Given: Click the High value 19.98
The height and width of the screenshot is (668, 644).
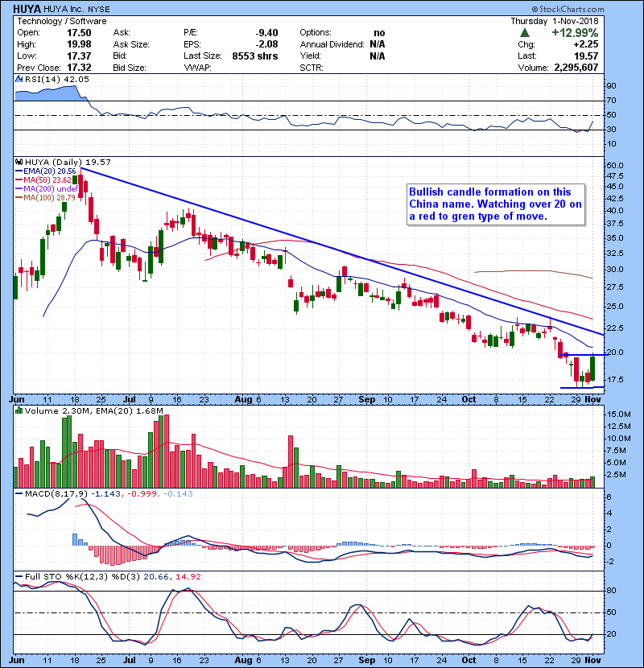Looking at the screenshot, I should [79, 44].
